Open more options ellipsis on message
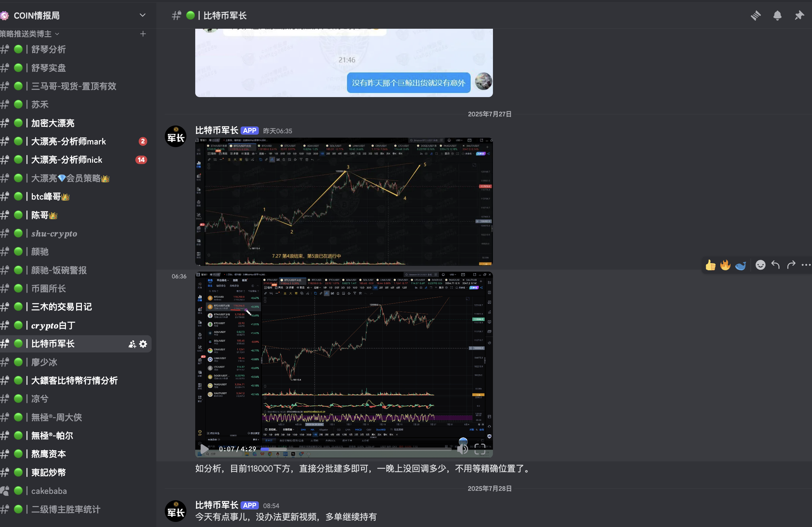812x527 pixels. click(806, 265)
